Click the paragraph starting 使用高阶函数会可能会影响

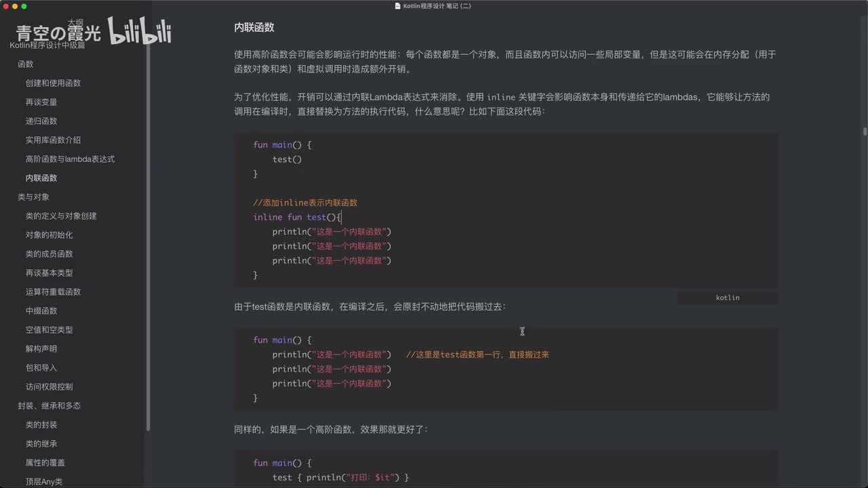505,62
